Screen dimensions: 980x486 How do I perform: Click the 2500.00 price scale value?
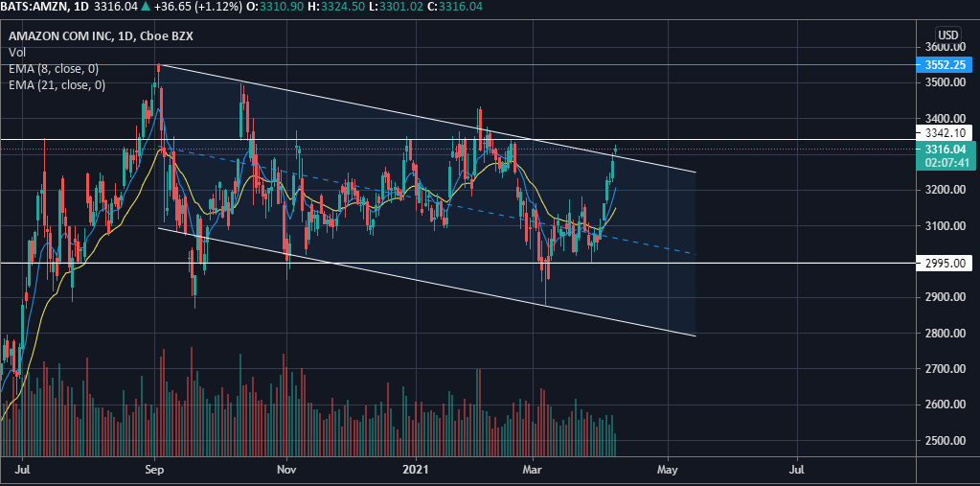click(x=945, y=441)
